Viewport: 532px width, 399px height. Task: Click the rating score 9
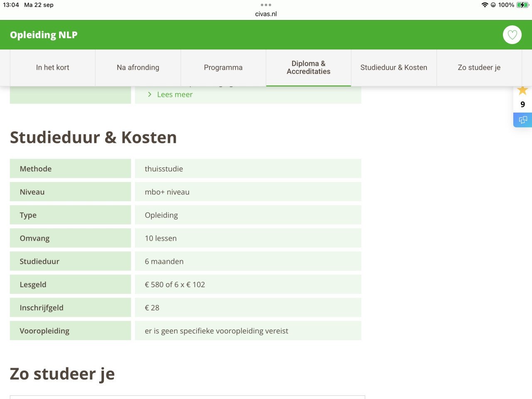[x=522, y=104]
